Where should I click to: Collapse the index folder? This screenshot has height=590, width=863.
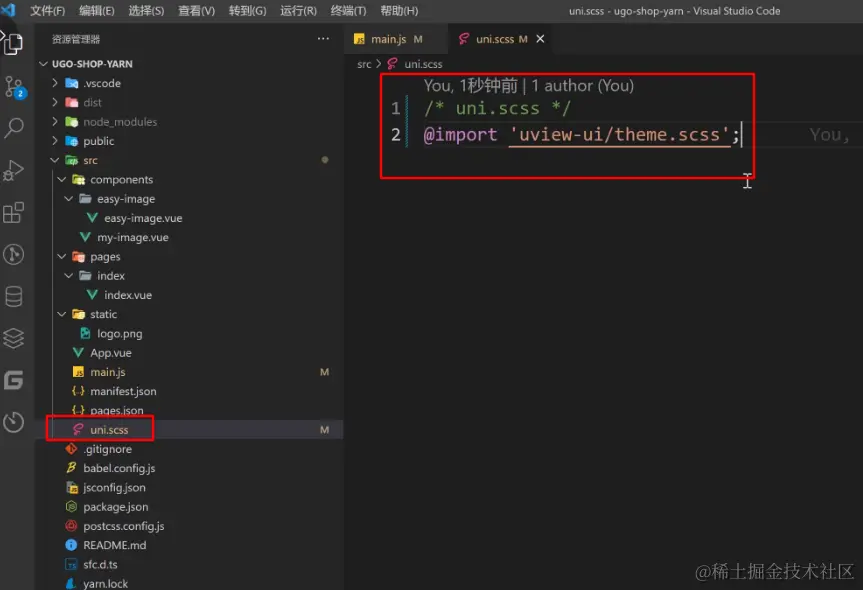pos(68,276)
